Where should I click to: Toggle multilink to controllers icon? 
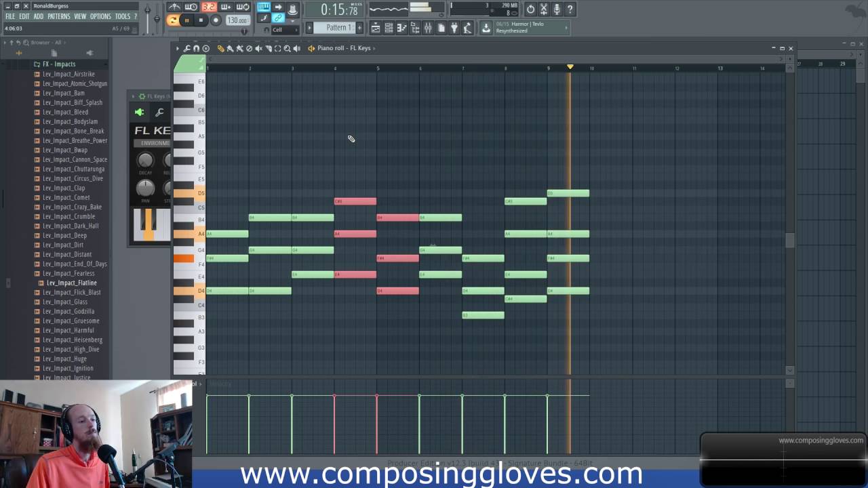pyautogui.click(x=279, y=18)
